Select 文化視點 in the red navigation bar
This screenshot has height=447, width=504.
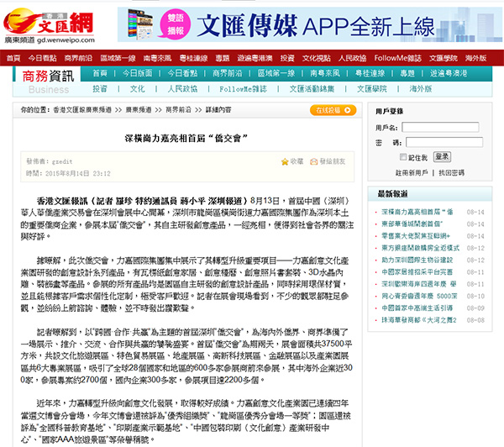click(317, 58)
